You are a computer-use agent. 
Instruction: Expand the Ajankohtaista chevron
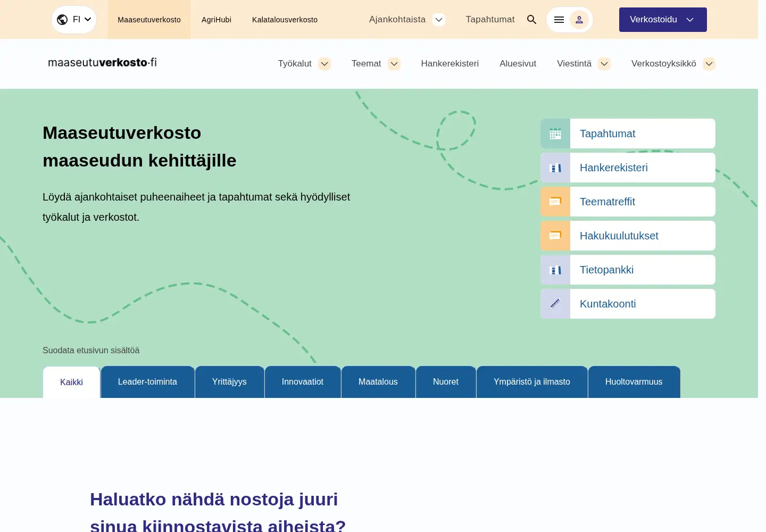tap(439, 20)
